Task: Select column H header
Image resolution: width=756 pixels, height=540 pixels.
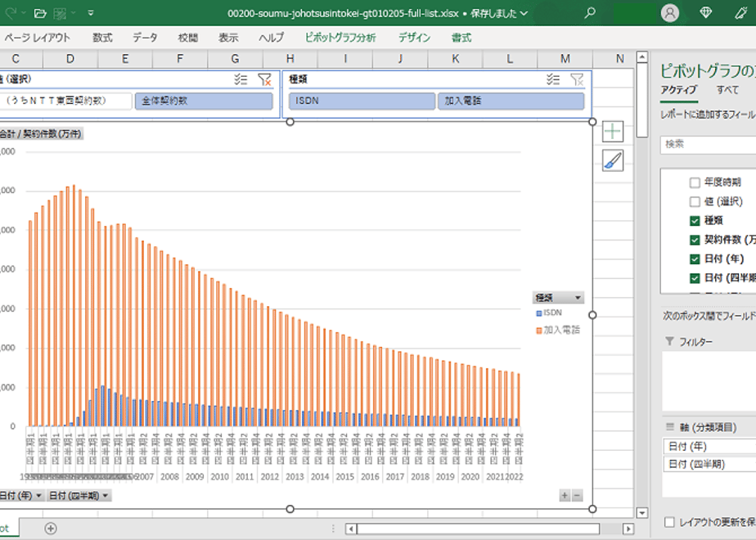Action: tap(290, 59)
